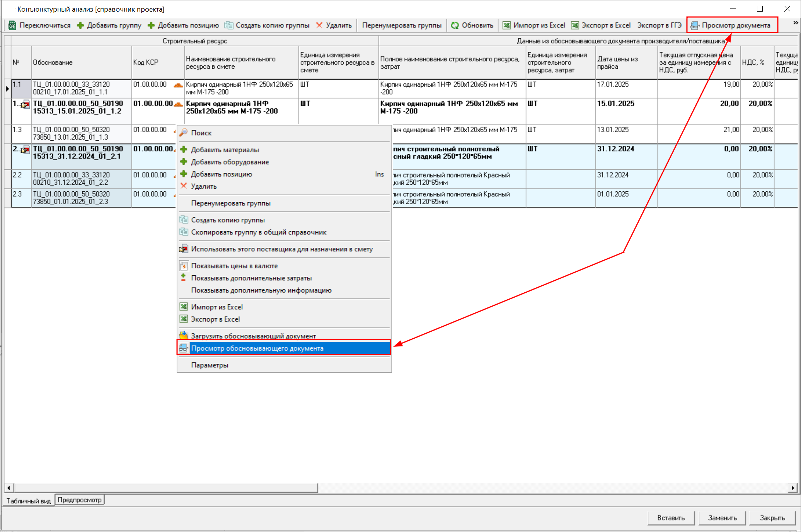Click supplier icon in row 1.2
The height and width of the screenshot is (532, 801).
pos(25,104)
